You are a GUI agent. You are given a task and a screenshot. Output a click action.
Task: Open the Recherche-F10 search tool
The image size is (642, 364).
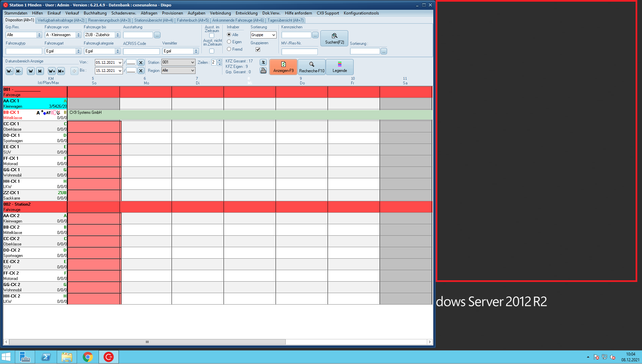point(311,67)
